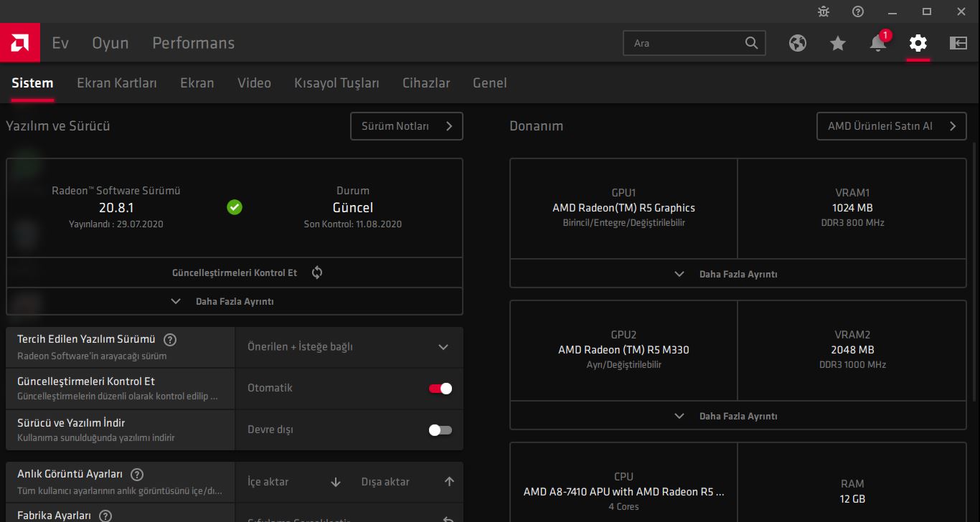Screen dimensions: 980x522
Task: Open the notifications bell
Action: (x=878, y=43)
